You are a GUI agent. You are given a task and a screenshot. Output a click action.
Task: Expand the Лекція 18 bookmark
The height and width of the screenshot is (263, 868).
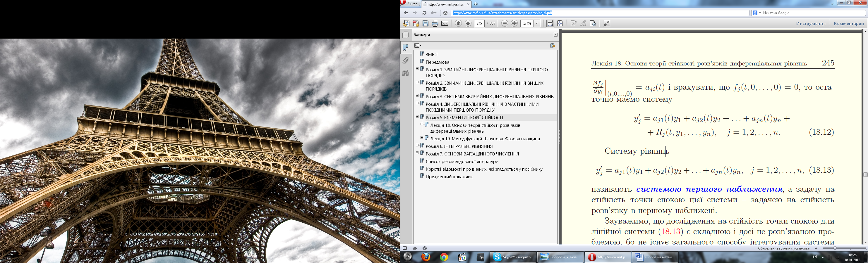422,124
